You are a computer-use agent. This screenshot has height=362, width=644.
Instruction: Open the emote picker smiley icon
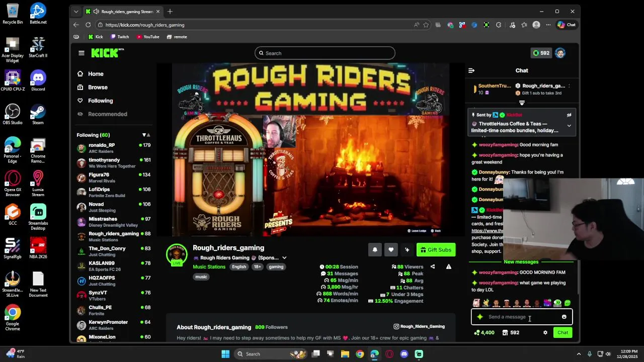(564, 317)
